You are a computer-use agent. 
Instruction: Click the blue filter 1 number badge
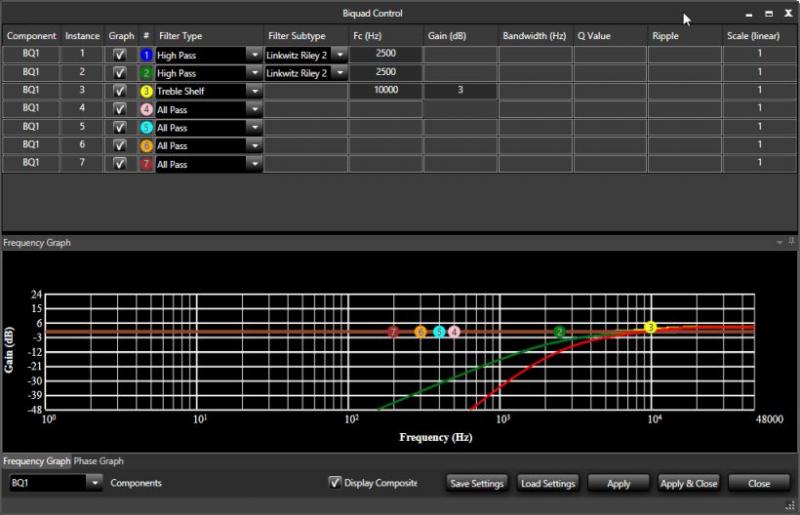[x=146, y=56]
